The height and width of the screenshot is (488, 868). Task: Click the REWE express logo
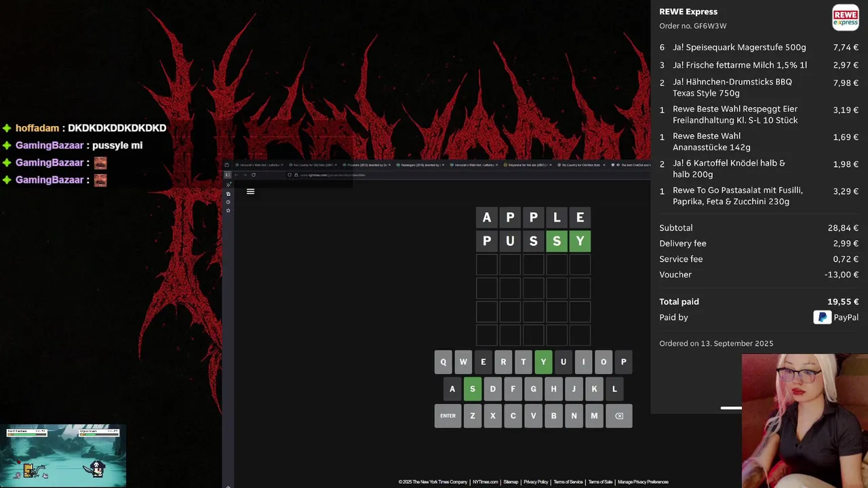tap(846, 17)
